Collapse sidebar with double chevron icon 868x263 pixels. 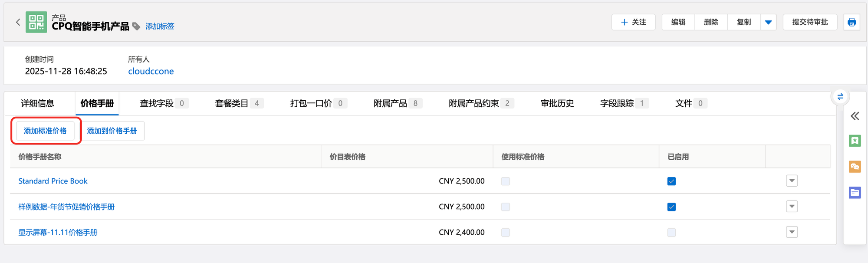[855, 116]
